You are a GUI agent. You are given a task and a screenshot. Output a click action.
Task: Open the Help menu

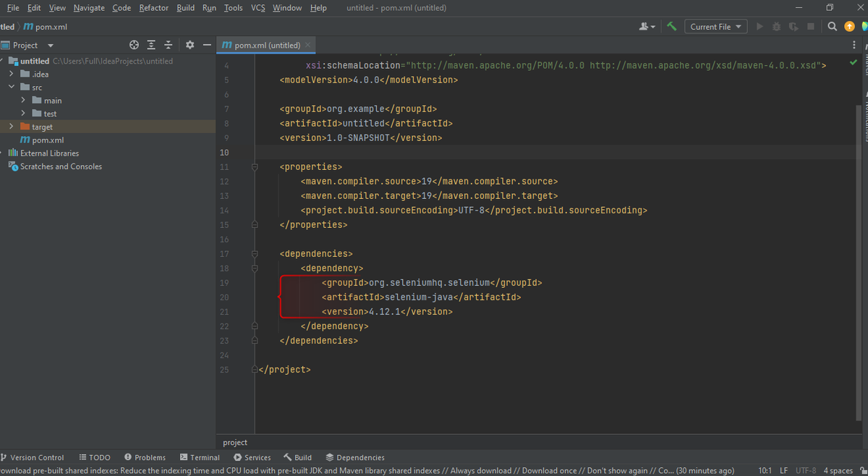[318, 8]
